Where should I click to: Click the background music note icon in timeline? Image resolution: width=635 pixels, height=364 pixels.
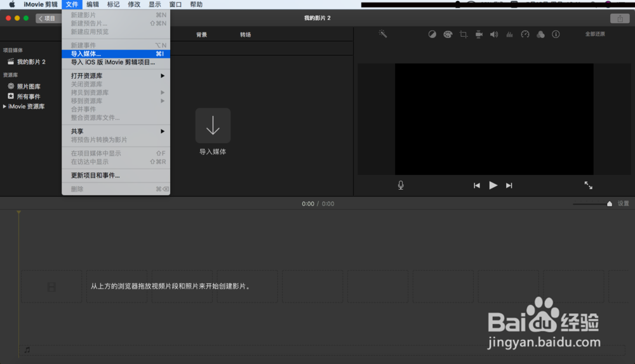pos(27,350)
